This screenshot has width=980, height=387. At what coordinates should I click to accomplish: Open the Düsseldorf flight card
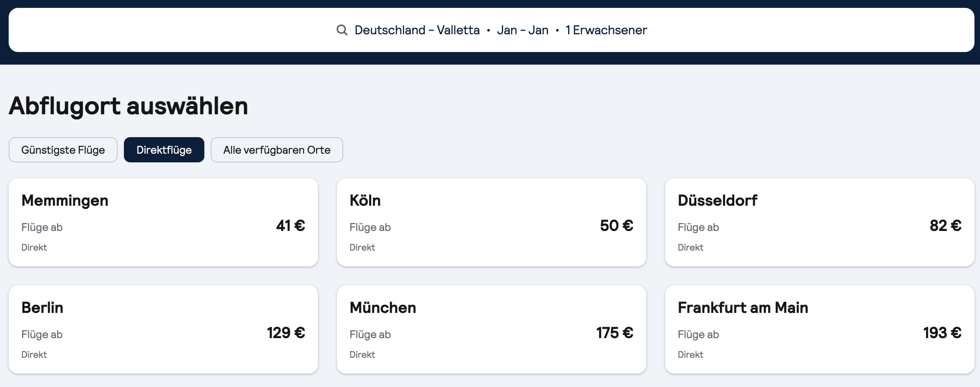click(819, 222)
